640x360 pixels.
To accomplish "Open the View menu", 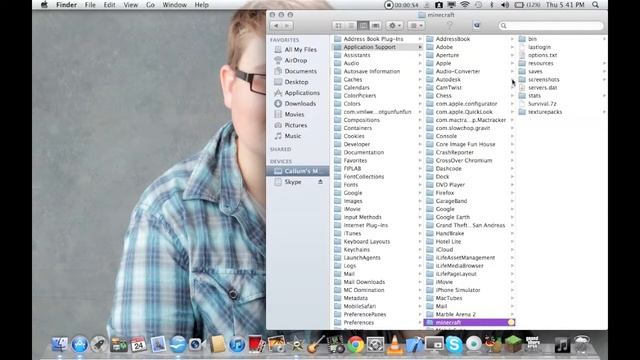I will click(x=131, y=5).
